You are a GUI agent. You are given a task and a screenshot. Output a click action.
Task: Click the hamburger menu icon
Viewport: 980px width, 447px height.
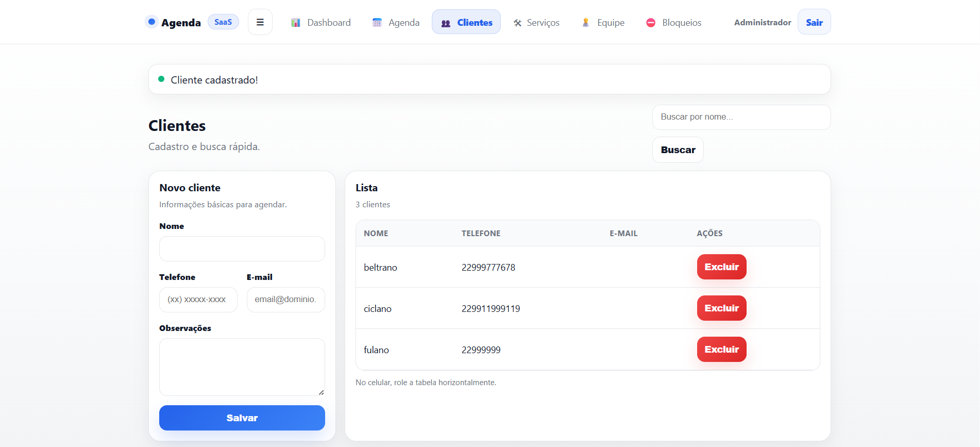pos(260,22)
